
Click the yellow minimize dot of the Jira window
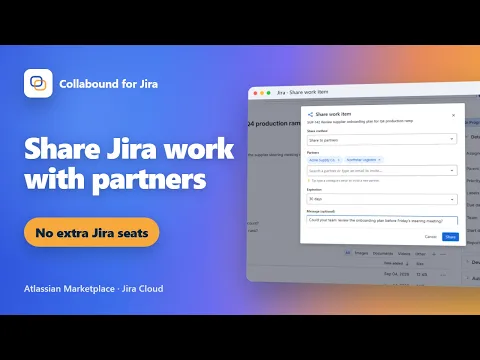pyautogui.click(x=262, y=93)
